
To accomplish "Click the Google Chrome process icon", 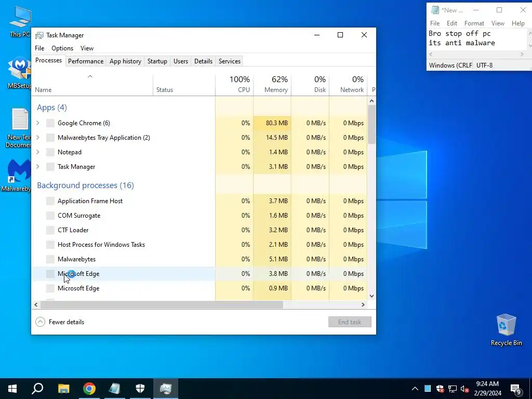I will coord(50,123).
